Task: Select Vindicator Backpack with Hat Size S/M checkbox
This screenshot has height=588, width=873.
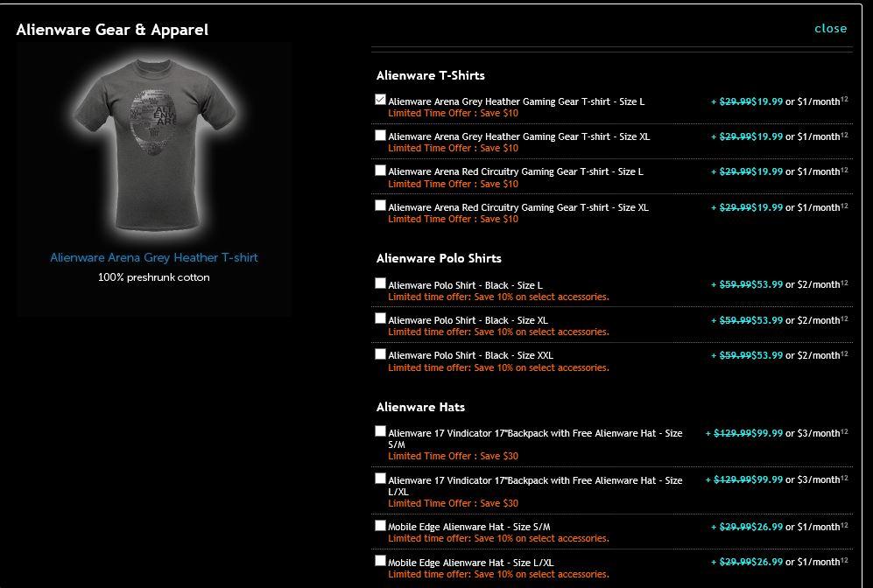Action: 380,431
